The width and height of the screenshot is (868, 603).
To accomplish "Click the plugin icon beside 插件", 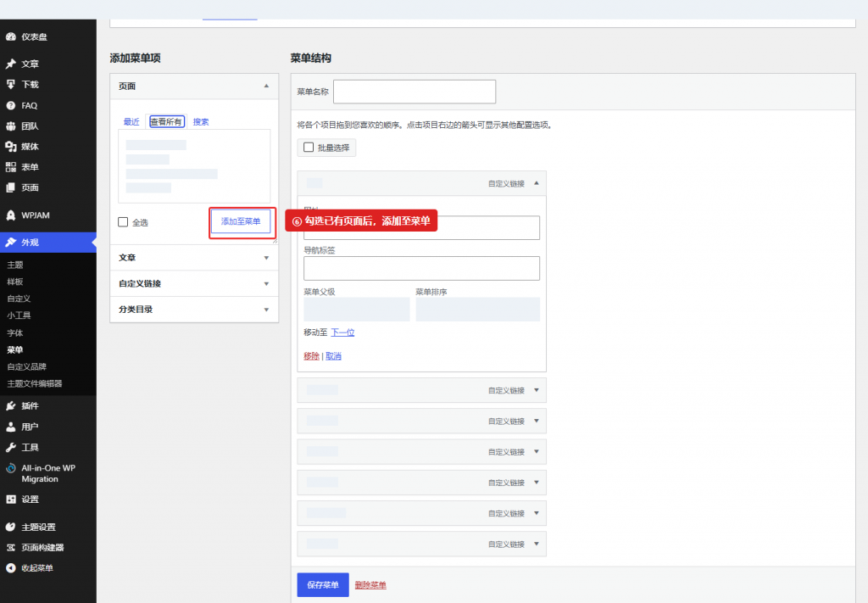I will tap(10, 406).
